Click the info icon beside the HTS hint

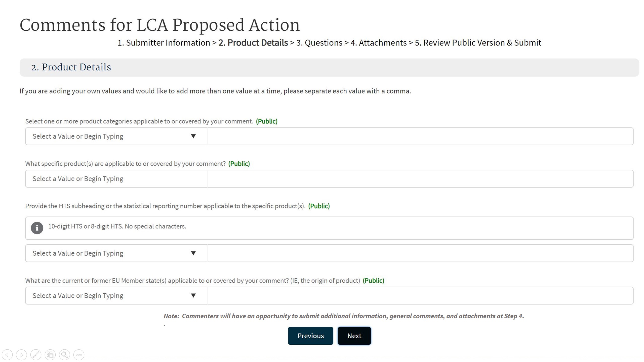tap(37, 228)
